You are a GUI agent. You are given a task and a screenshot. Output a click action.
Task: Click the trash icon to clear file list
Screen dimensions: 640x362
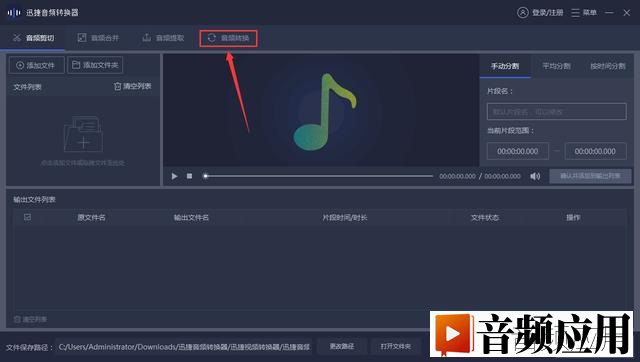click(x=118, y=86)
